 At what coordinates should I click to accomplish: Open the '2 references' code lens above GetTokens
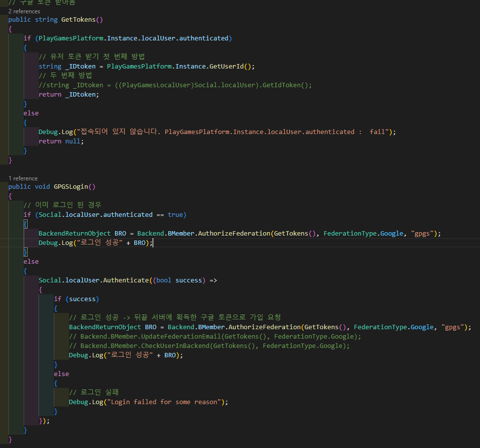click(x=24, y=11)
